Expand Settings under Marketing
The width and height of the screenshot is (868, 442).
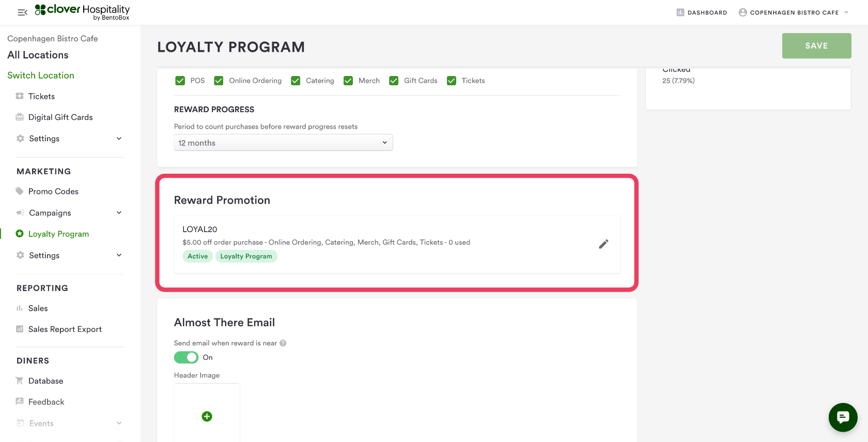[119, 255]
